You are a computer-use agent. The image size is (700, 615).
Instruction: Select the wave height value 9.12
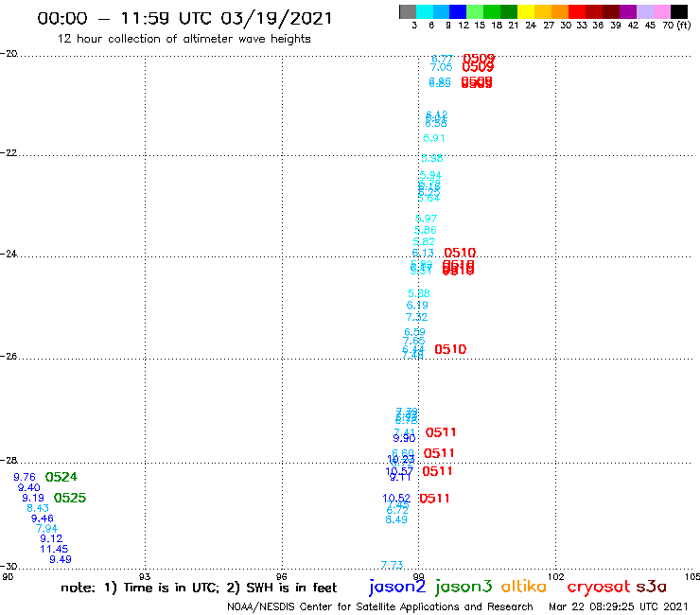[x=51, y=538]
